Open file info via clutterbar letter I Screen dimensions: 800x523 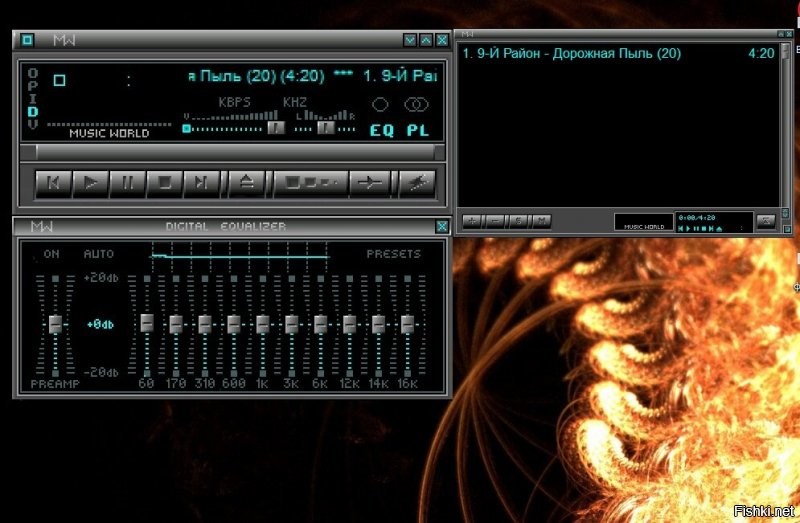(x=33, y=98)
